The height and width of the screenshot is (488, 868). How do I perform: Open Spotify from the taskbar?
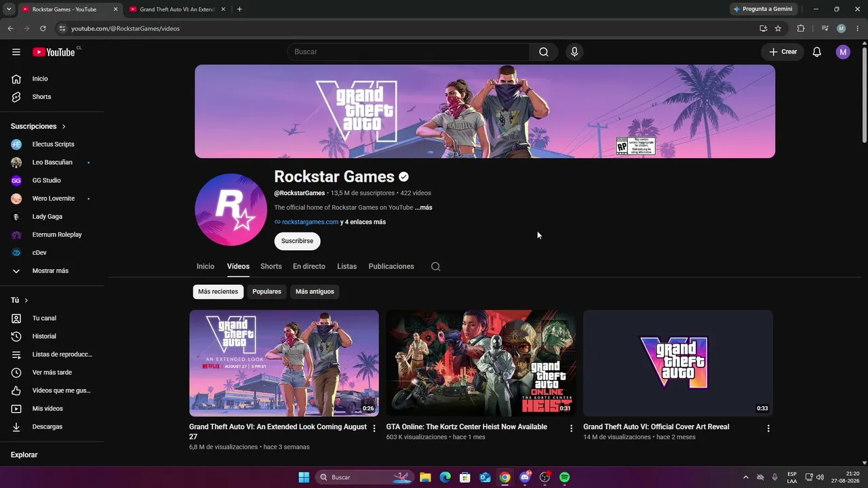(x=564, y=477)
